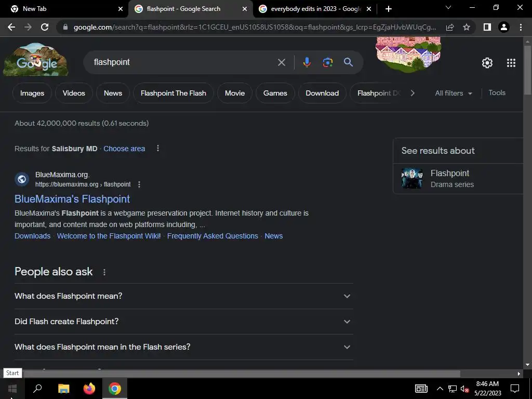Open the Downloads sitelink
This screenshot has height=399, width=532.
click(33, 236)
